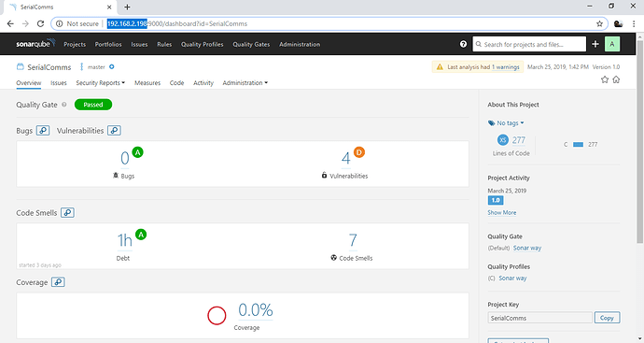
Task: Click the green A debt rating badge
Action: [x=141, y=235]
